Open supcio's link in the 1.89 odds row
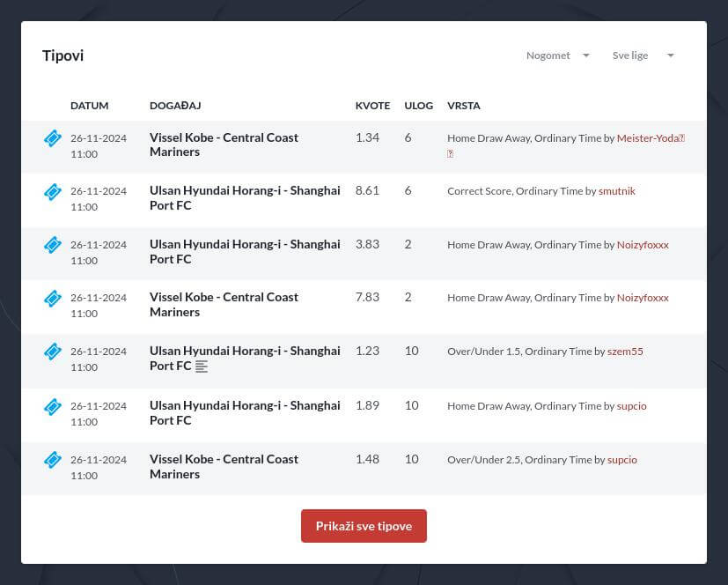 tap(631, 406)
